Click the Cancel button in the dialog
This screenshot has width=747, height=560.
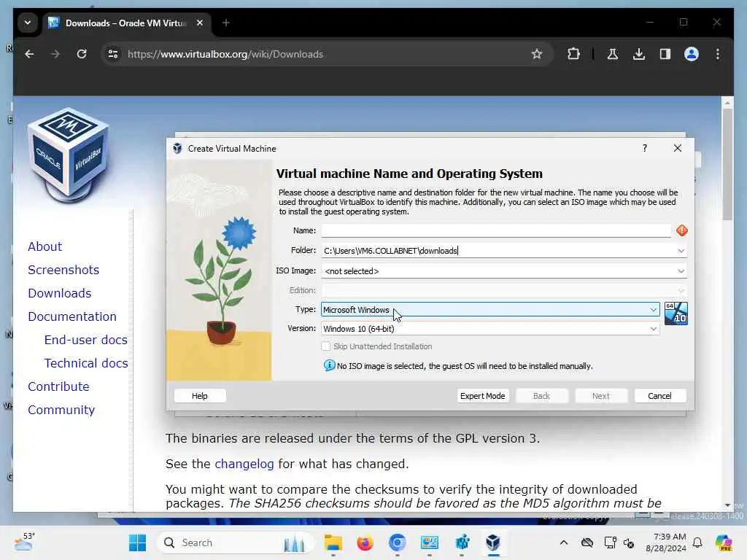659,396
